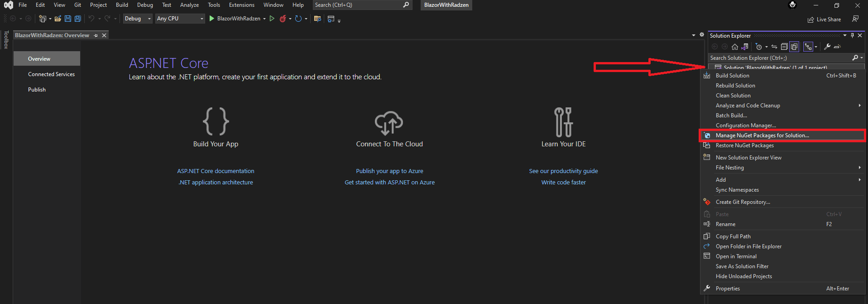Click the Redo arrow icon
The width and height of the screenshot is (868, 304).
click(x=107, y=19)
